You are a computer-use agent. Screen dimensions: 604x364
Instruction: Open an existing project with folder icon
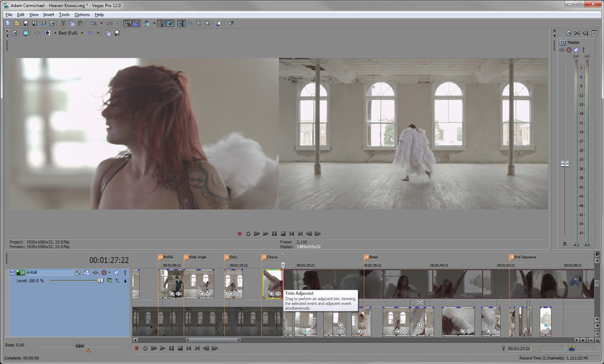tap(17, 24)
